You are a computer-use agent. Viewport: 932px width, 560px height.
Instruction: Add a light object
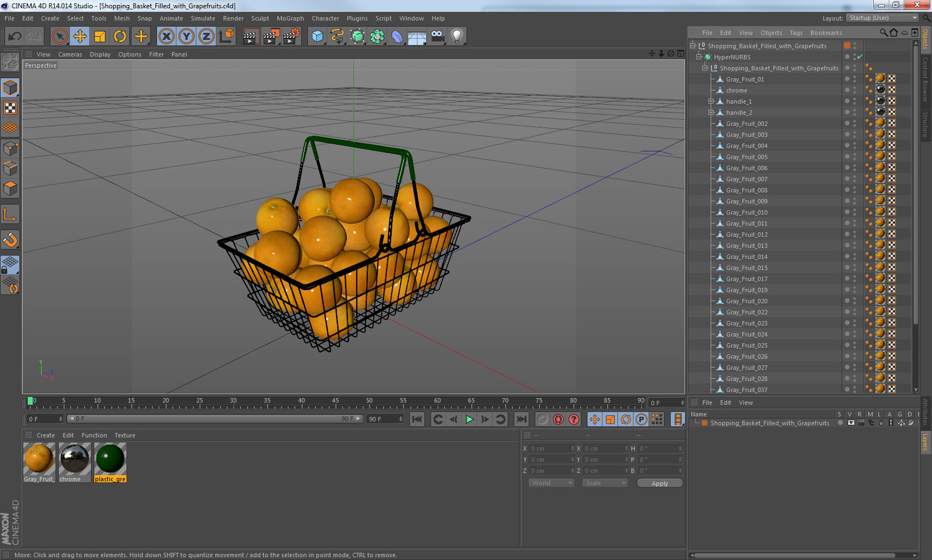457,37
